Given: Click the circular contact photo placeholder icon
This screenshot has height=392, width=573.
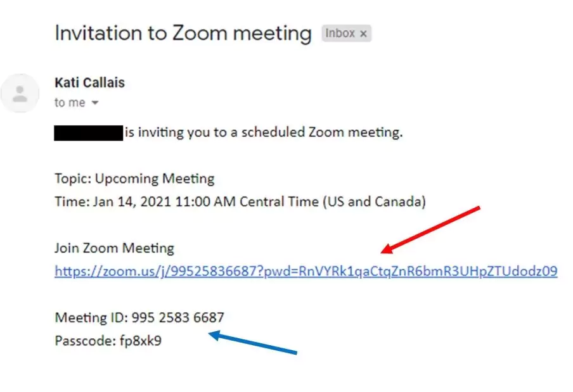Looking at the screenshot, I should [x=20, y=92].
